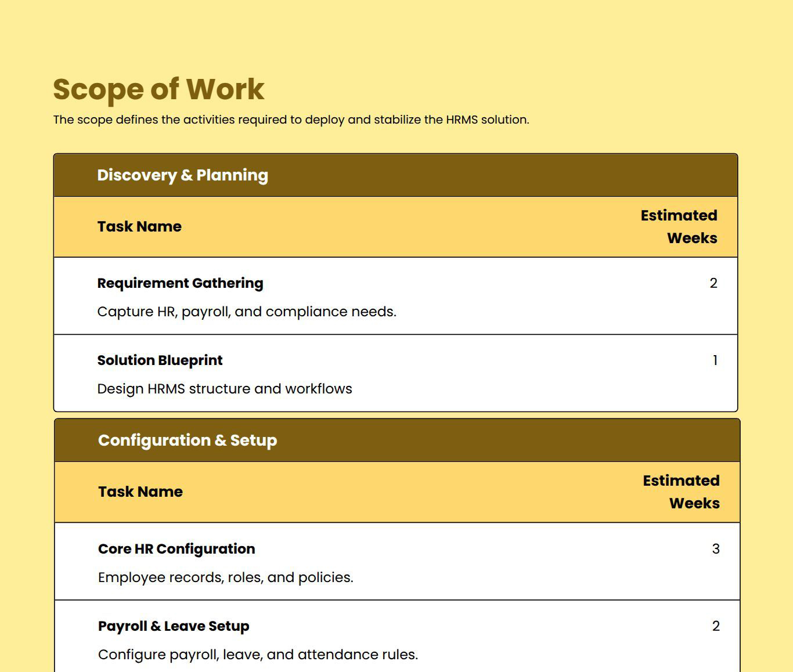Click the weeks value for Requirement Gathering
The image size is (793, 672).
pos(713,283)
